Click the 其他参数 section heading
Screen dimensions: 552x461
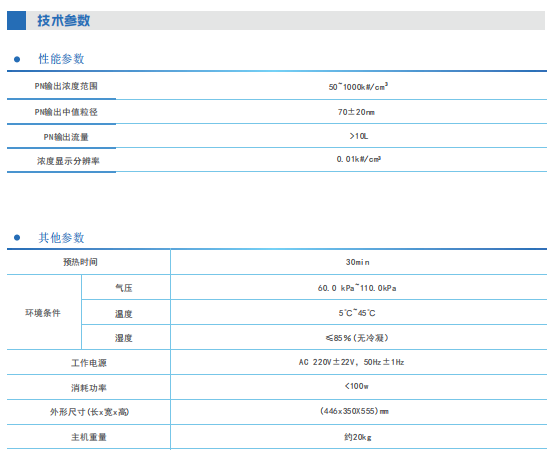click(x=61, y=238)
